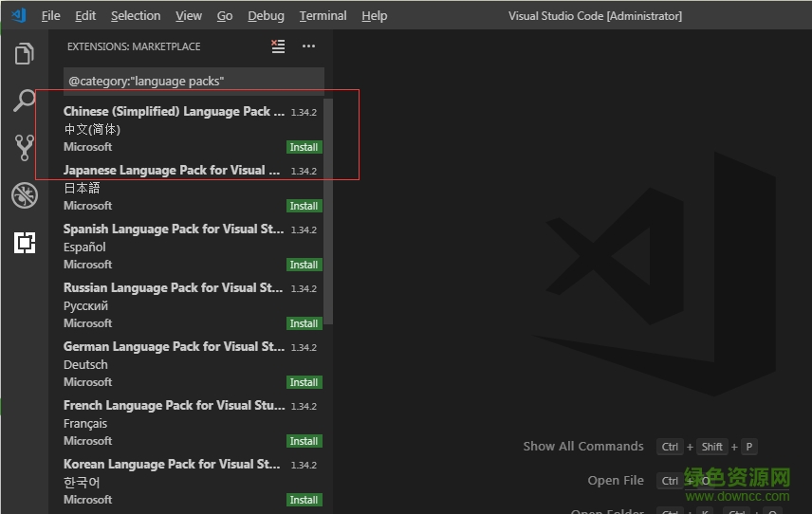Click the 한국어 description text

(x=82, y=483)
